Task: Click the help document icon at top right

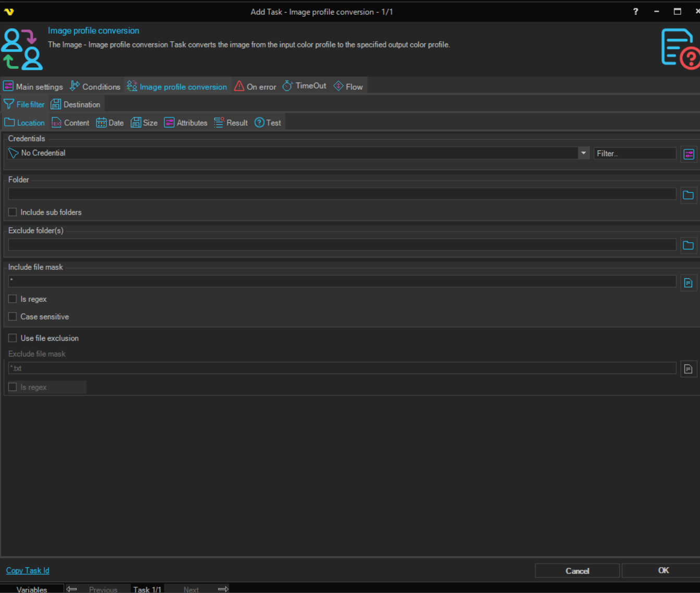Action: tap(679, 49)
